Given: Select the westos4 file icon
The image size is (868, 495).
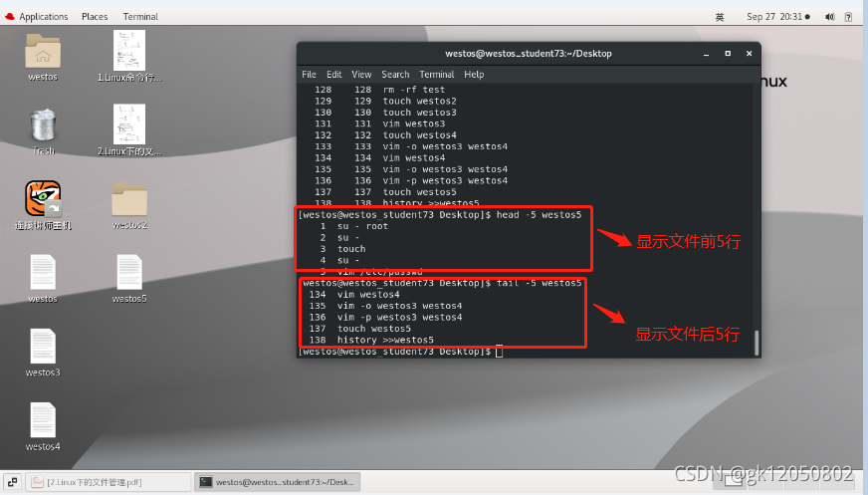Looking at the screenshot, I should [43, 419].
